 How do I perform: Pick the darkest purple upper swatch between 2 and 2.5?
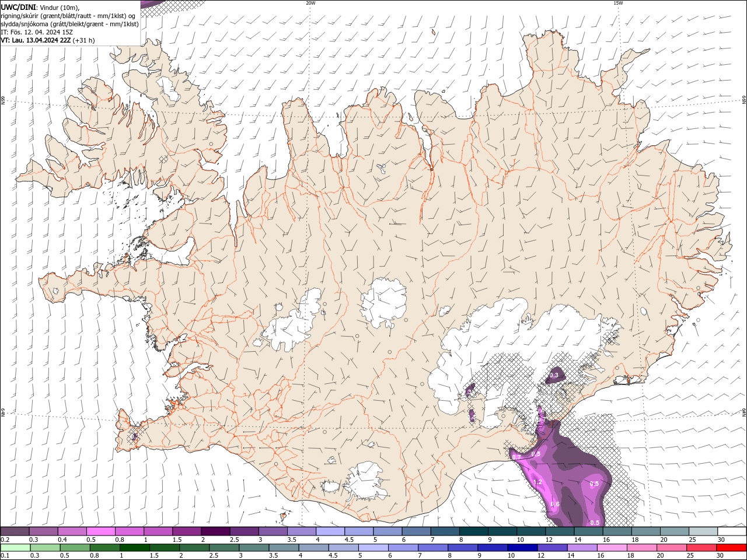click(215, 531)
